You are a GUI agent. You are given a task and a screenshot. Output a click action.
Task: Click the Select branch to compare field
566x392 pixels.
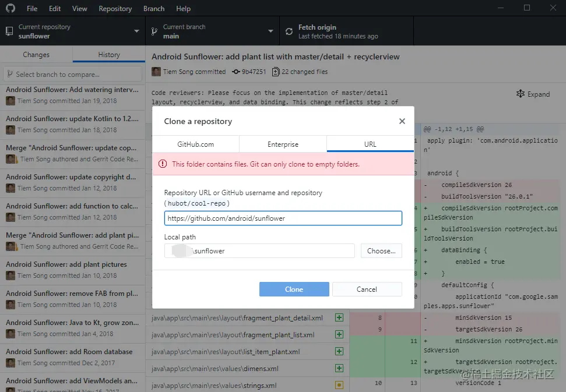click(73, 74)
